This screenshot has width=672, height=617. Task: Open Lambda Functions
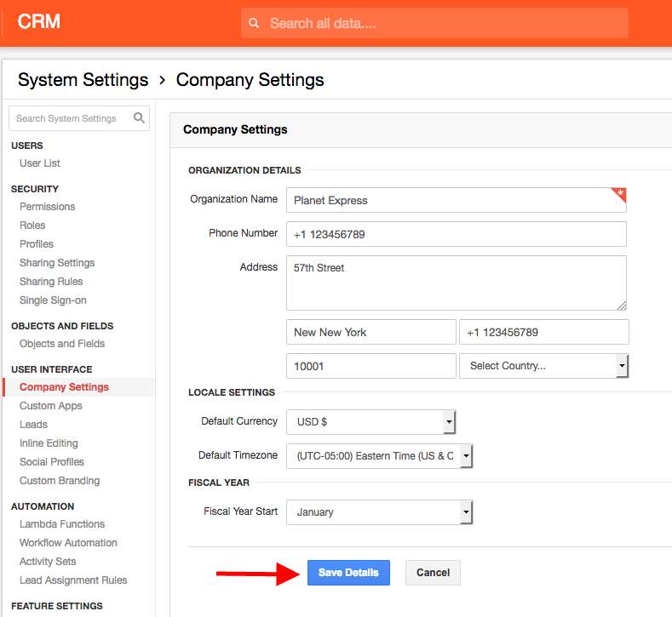point(62,524)
